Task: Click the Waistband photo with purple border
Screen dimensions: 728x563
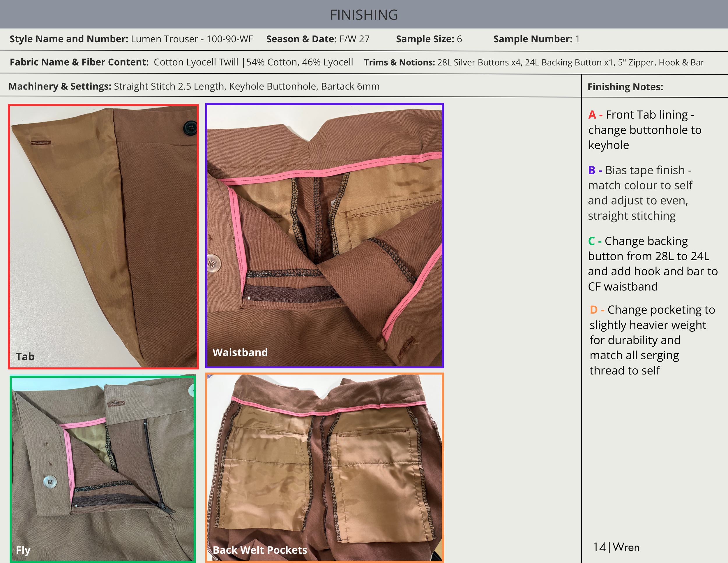Action: coord(324,235)
